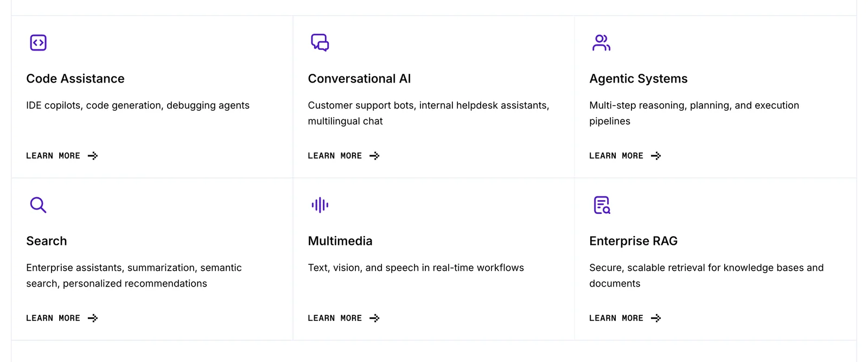Select the Conversational AI heading
This screenshot has height=362, width=868.
359,79
